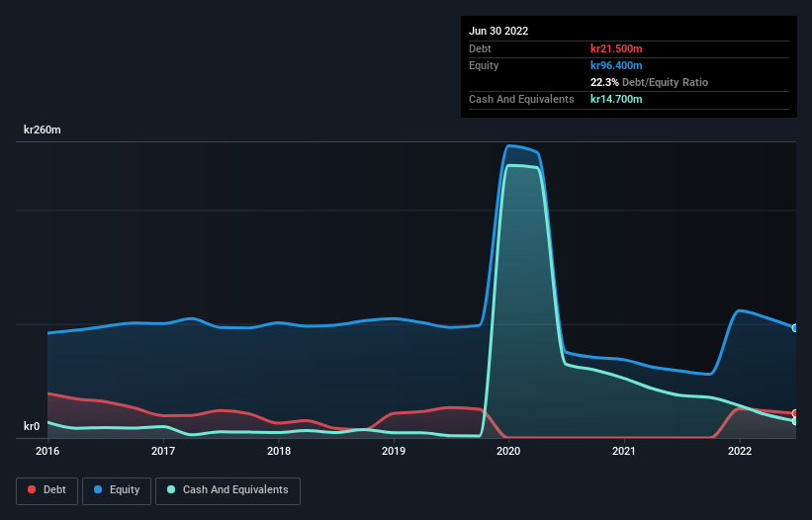The width and height of the screenshot is (812, 520).
Task: Click the kr96.400m equity value
Action: point(616,65)
